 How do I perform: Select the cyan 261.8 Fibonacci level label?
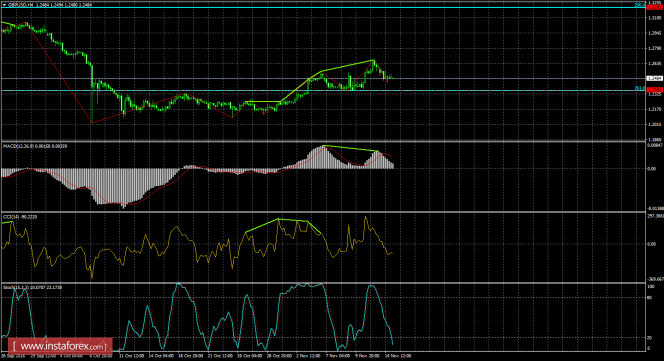pos(639,89)
